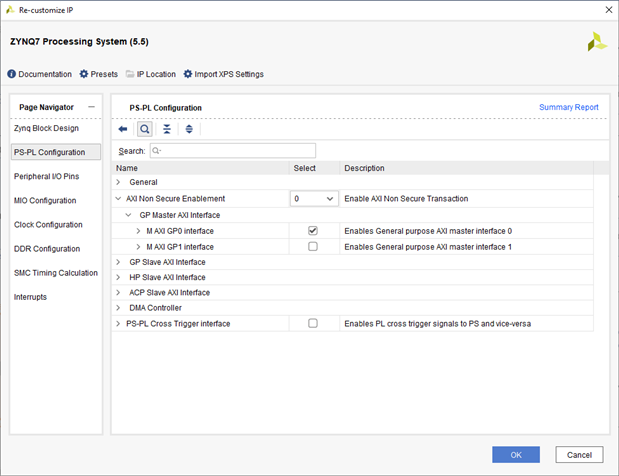Click the back arrow toolbar icon
The height and width of the screenshot is (476, 619).
tap(123, 129)
